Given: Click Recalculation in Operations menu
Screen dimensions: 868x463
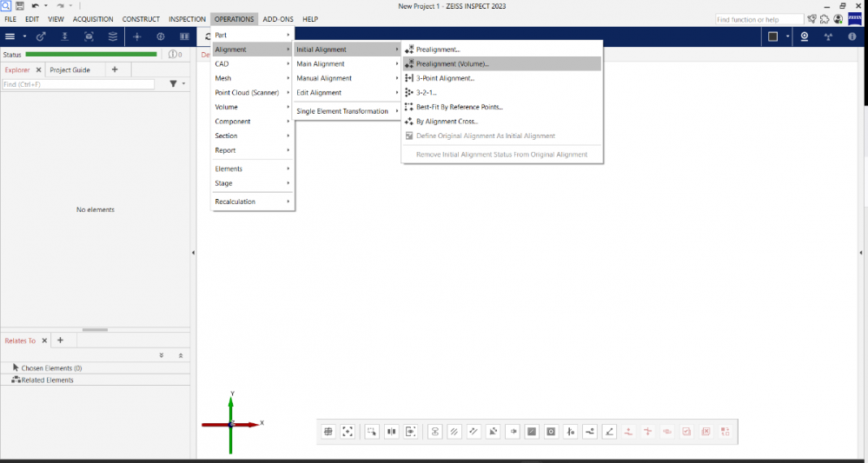Looking at the screenshot, I should click(x=253, y=202).
